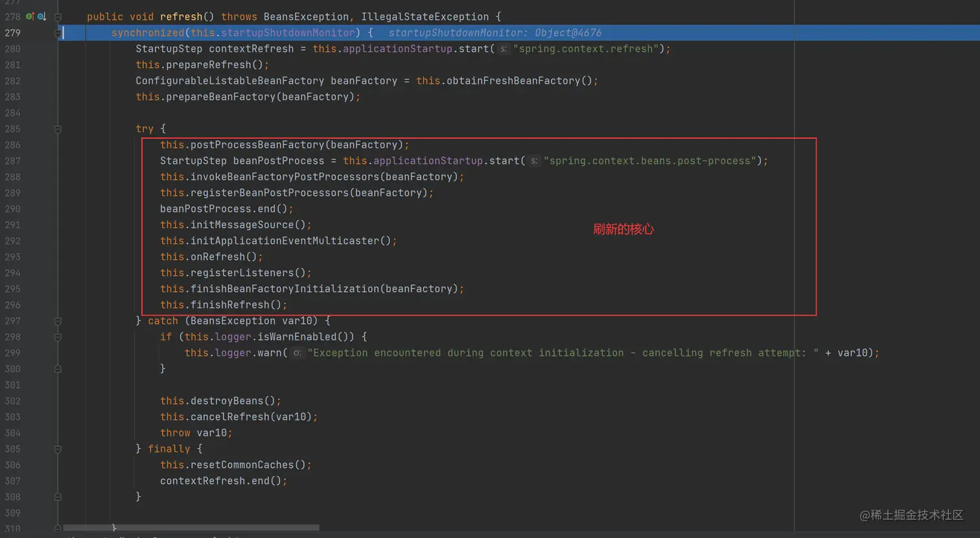The image size is (980, 538).
Task: Fold the finally block at line 305
Action: click(58, 449)
